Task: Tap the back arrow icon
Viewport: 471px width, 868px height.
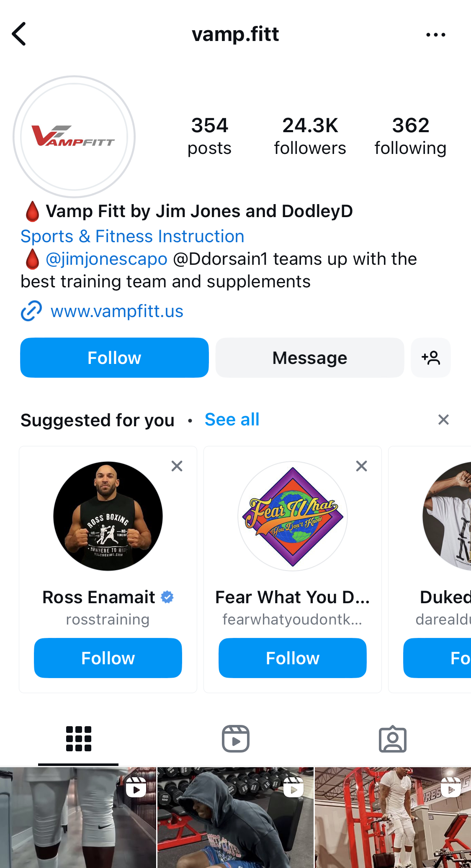Action: pyautogui.click(x=19, y=34)
